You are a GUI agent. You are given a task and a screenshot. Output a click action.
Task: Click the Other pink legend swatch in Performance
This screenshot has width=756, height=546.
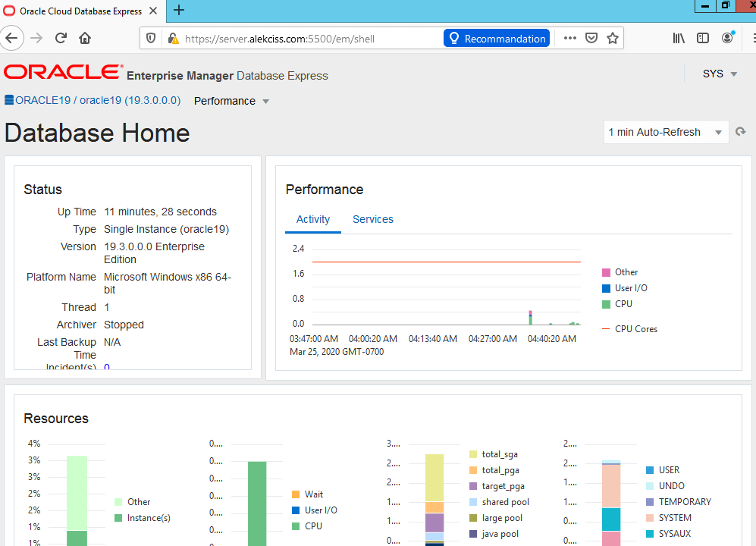[606, 272]
